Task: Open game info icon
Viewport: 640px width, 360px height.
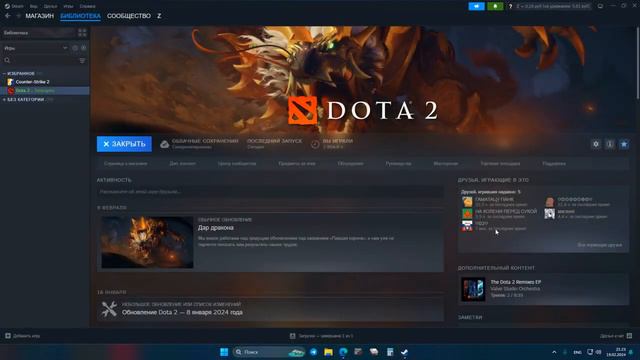Action: click(610, 144)
